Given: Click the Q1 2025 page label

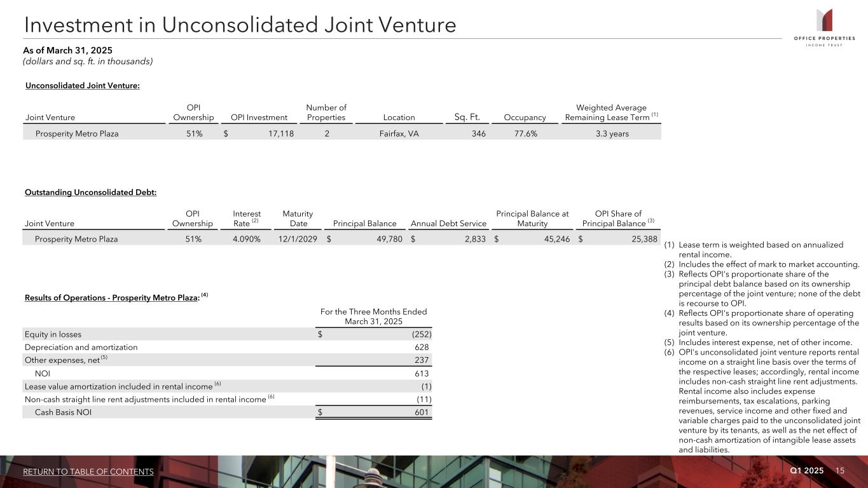Looking at the screenshot, I should pyautogui.click(x=806, y=470).
